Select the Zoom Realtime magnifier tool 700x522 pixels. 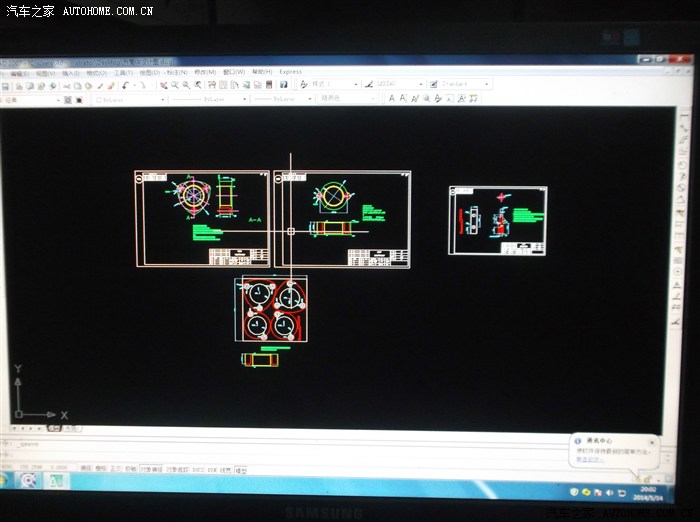175,85
